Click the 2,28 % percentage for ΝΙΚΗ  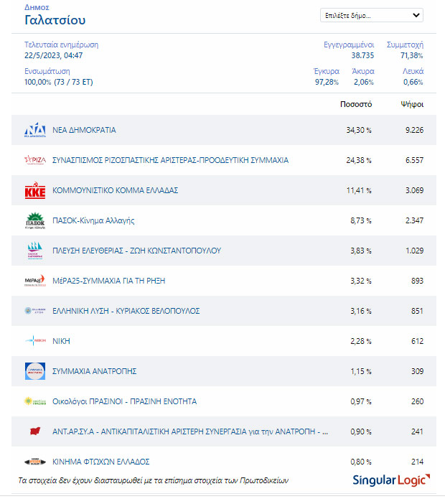361,341
